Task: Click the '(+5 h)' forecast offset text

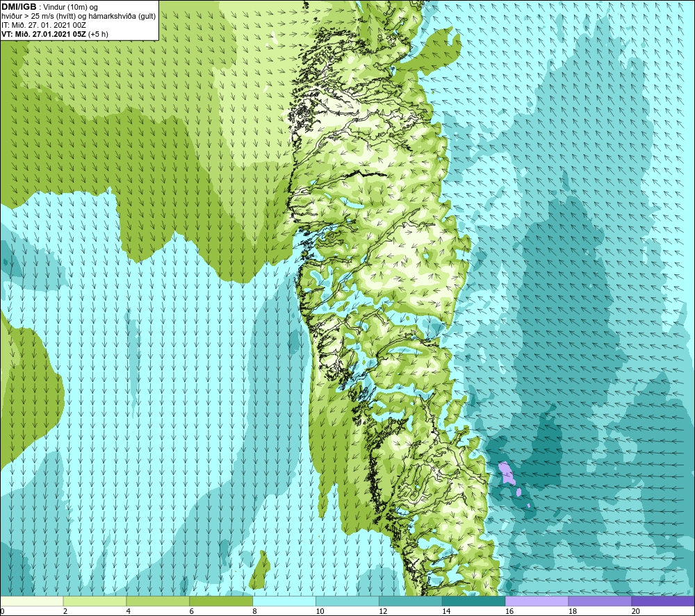Action: pyautogui.click(x=99, y=34)
